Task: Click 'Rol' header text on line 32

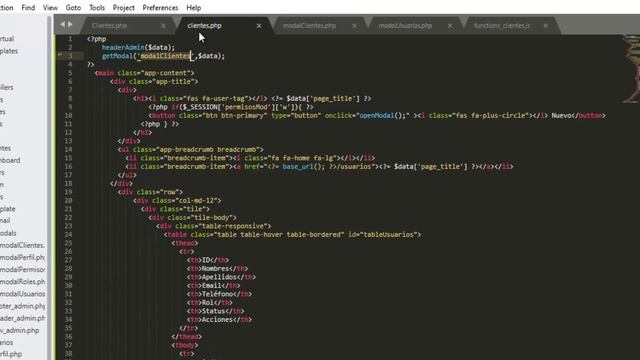Action: [x=208, y=302]
